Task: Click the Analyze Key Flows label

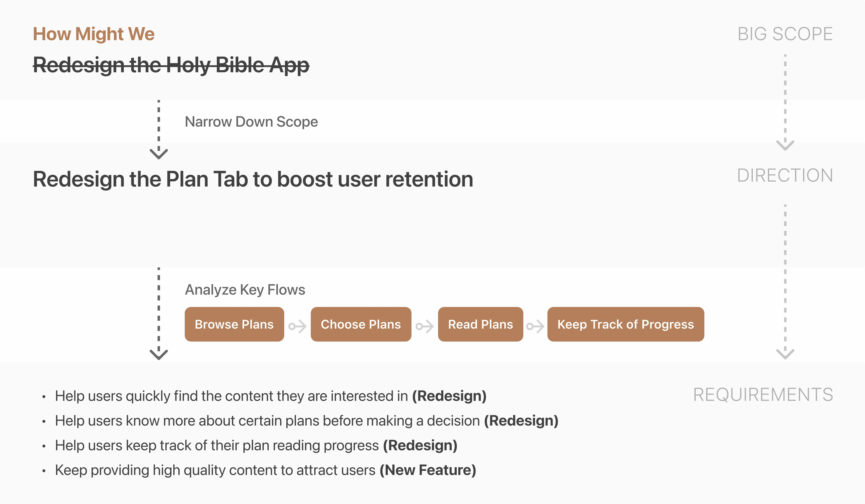Action: tap(245, 290)
